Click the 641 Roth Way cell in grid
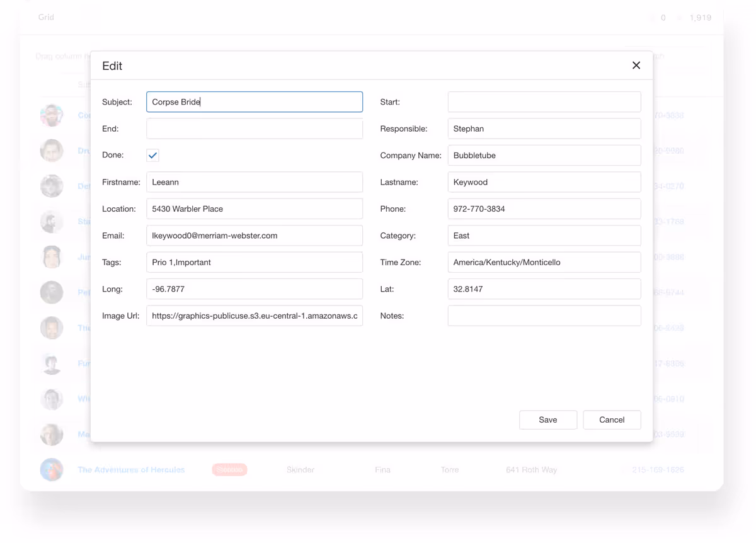The image size is (756, 543). coord(531,470)
